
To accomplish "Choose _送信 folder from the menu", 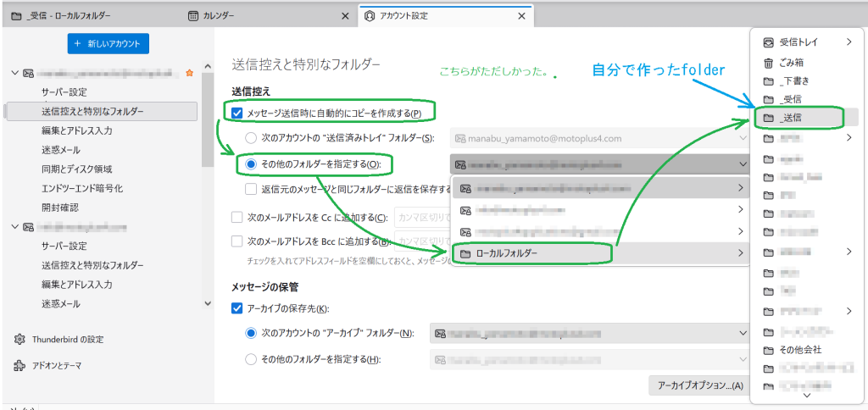I will point(797,119).
